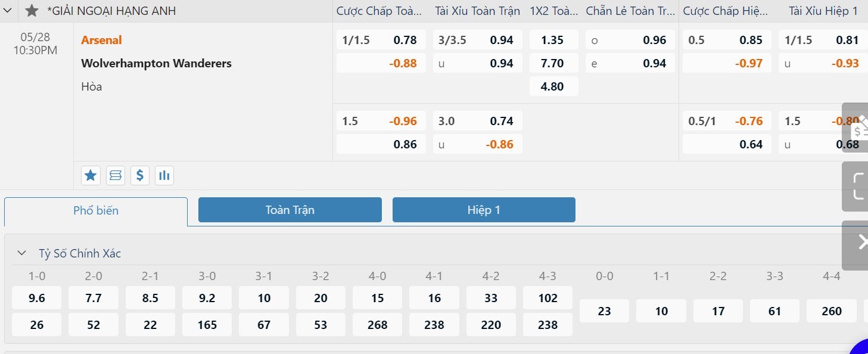The width and height of the screenshot is (868, 354).
Task: Pick the draw odds 4.80
Action: click(552, 86)
